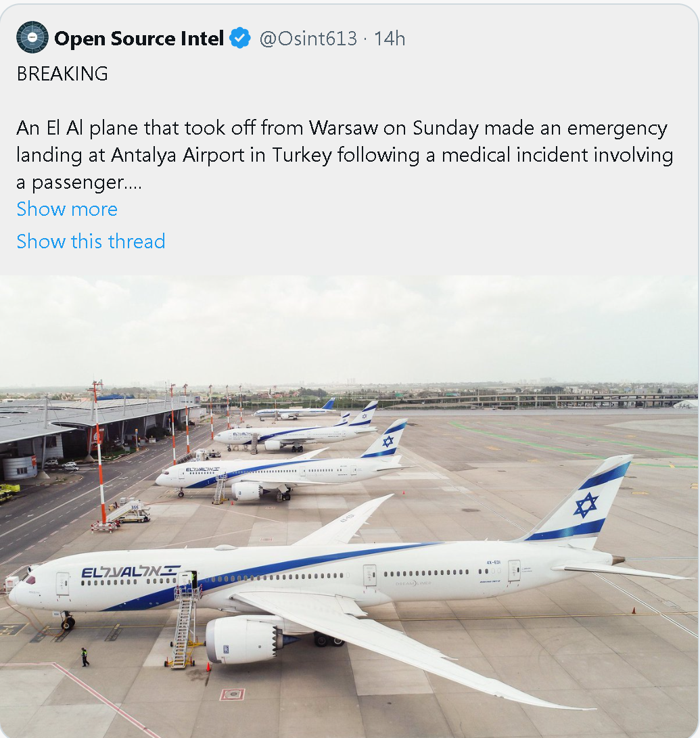Click the EL AL logo on front fuselage
This screenshot has width=700, height=738.
coord(130,572)
